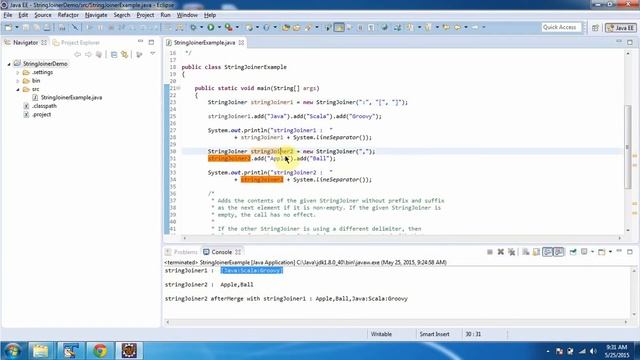This screenshot has height=360, width=640.
Task: Click Remove All Terminated Launches icon in Console
Action: pos(511,252)
